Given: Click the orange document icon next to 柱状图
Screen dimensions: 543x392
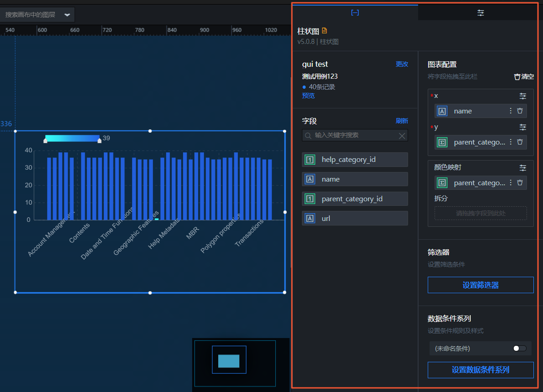Looking at the screenshot, I should point(324,31).
